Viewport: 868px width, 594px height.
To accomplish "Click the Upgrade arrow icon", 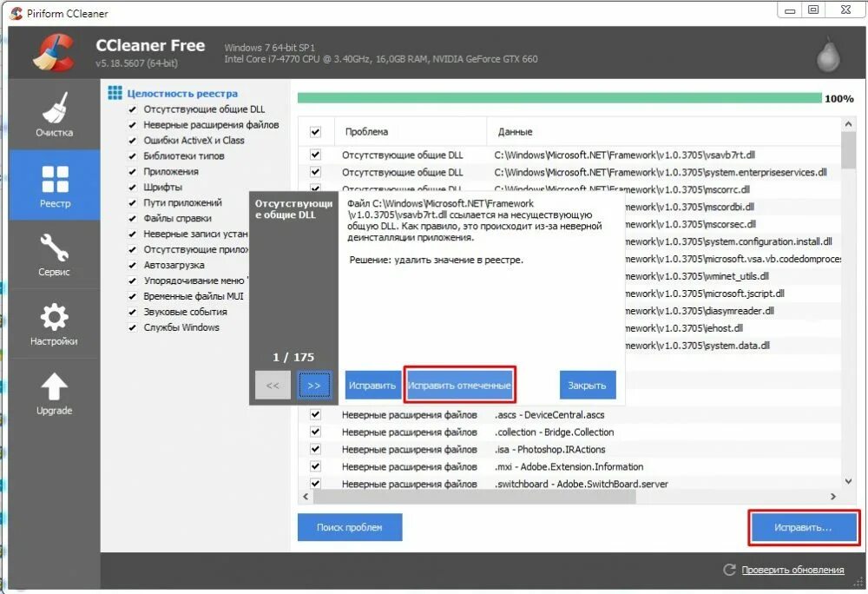I will click(54, 386).
